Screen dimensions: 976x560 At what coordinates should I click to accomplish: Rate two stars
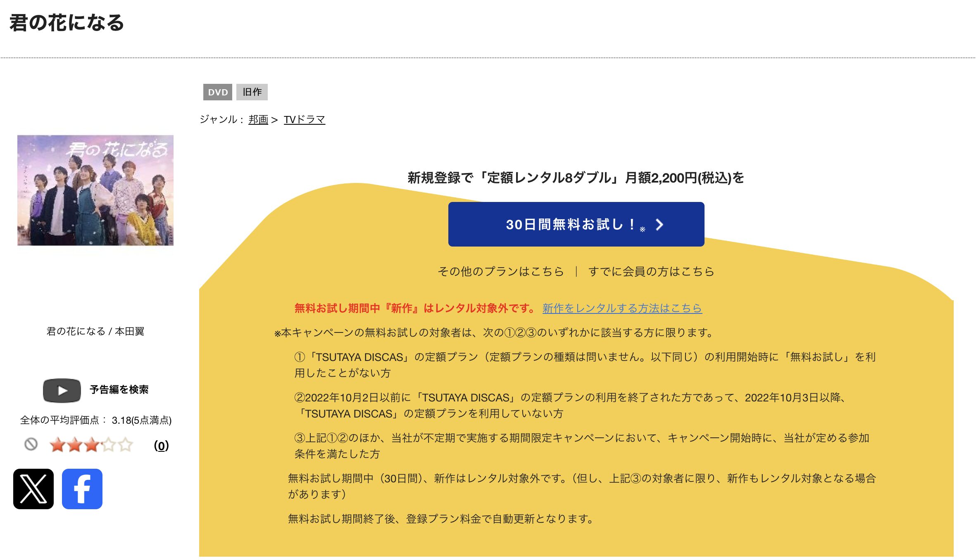(74, 445)
